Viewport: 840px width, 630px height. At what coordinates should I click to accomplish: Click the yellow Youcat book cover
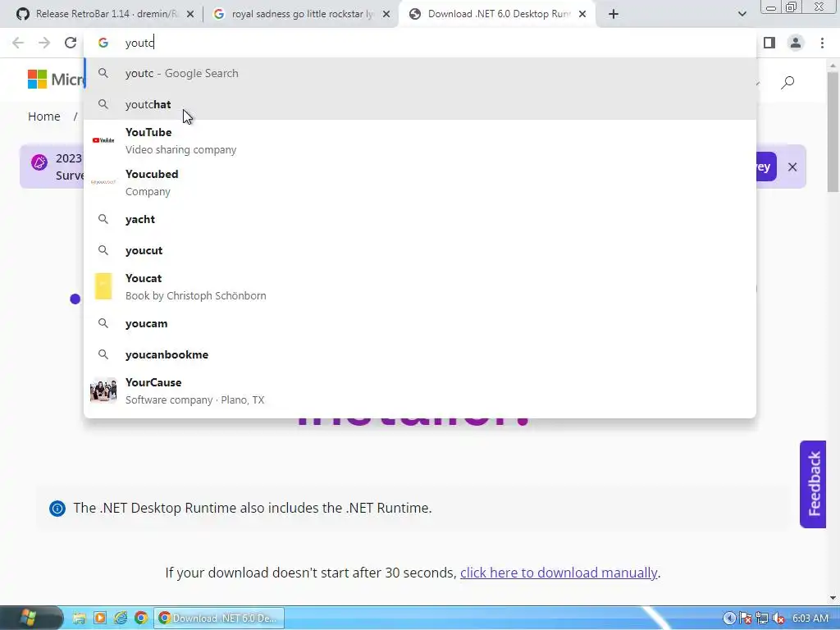pos(103,286)
